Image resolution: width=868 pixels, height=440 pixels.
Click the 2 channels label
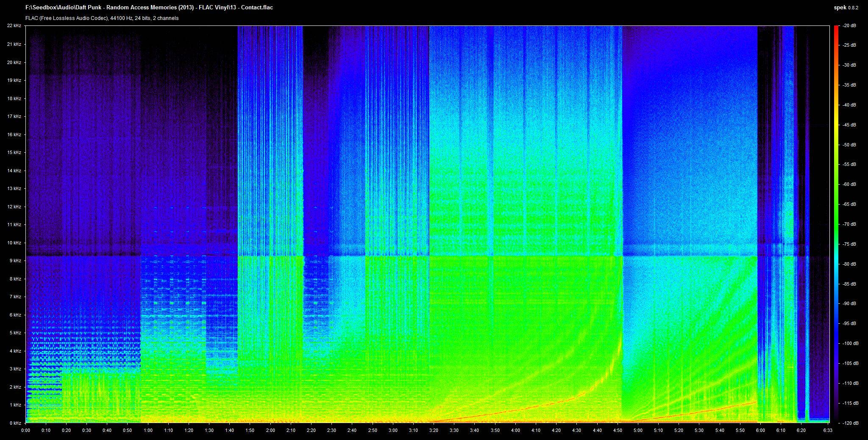(x=166, y=18)
